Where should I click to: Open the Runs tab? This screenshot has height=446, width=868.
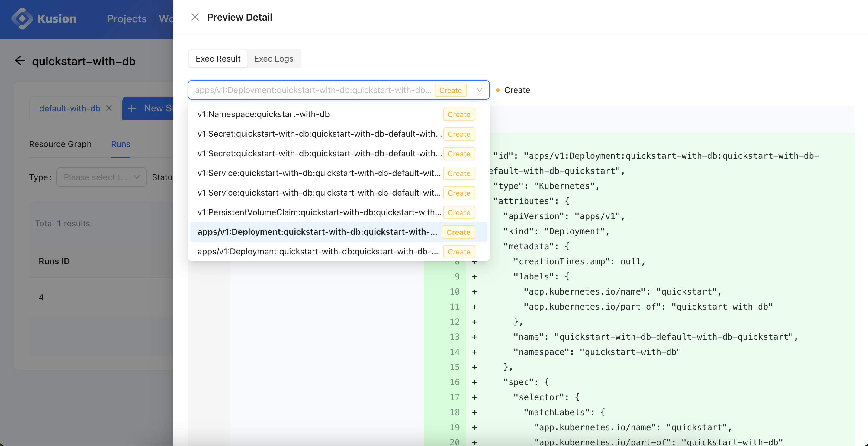120,144
